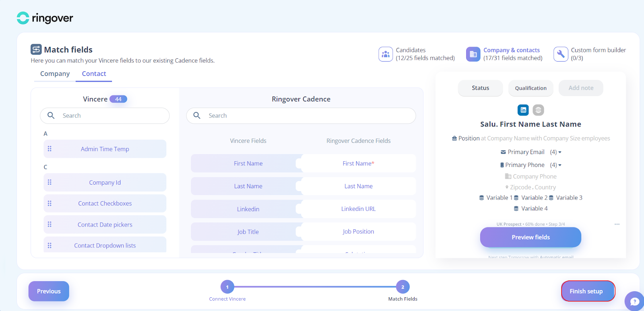The height and width of the screenshot is (311, 644).
Task: Go to step 1 Connect Vincere
Action: point(227,287)
